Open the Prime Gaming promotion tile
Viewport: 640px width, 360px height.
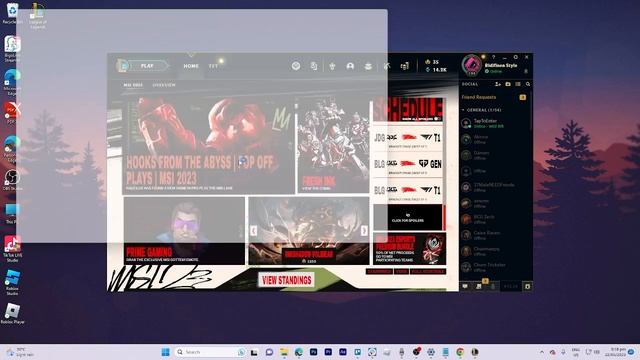point(184,231)
